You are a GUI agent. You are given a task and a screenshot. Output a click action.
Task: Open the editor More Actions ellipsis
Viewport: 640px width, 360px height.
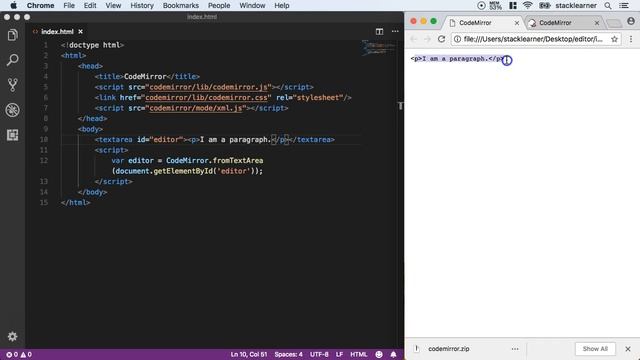point(395,31)
